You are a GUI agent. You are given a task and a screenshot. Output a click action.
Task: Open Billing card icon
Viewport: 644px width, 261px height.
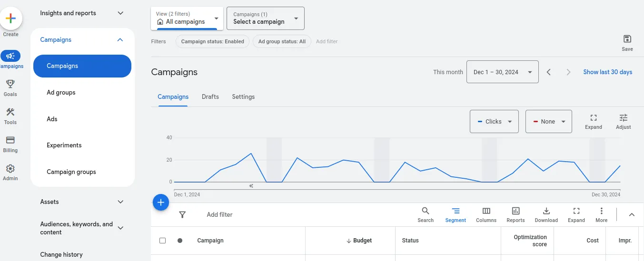tap(10, 140)
